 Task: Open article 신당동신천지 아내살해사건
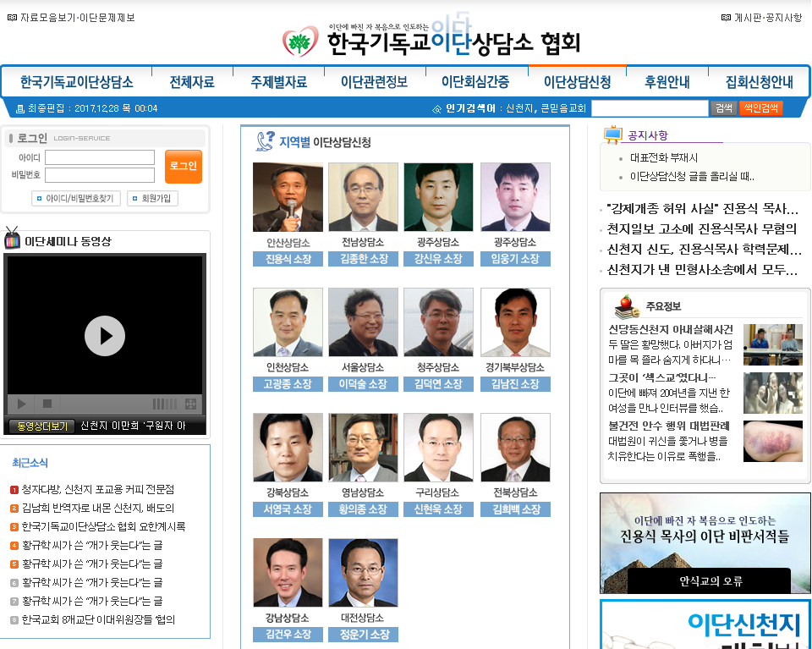pyautogui.click(x=671, y=329)
